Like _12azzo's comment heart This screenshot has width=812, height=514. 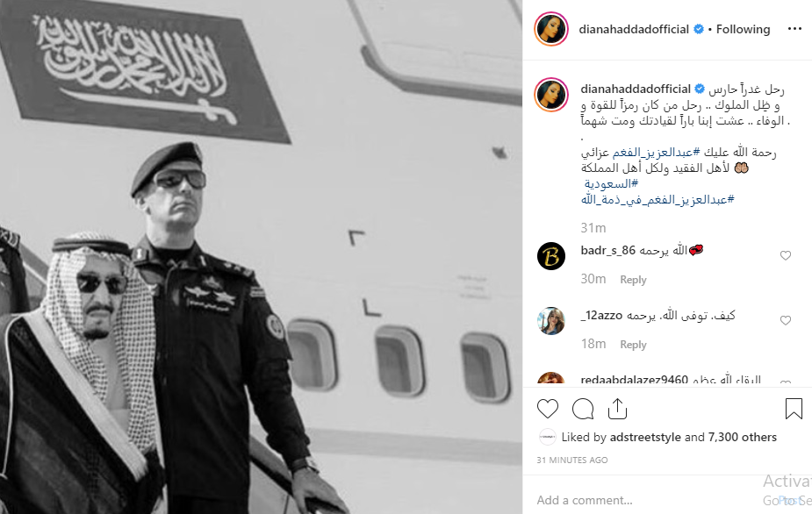786,320
